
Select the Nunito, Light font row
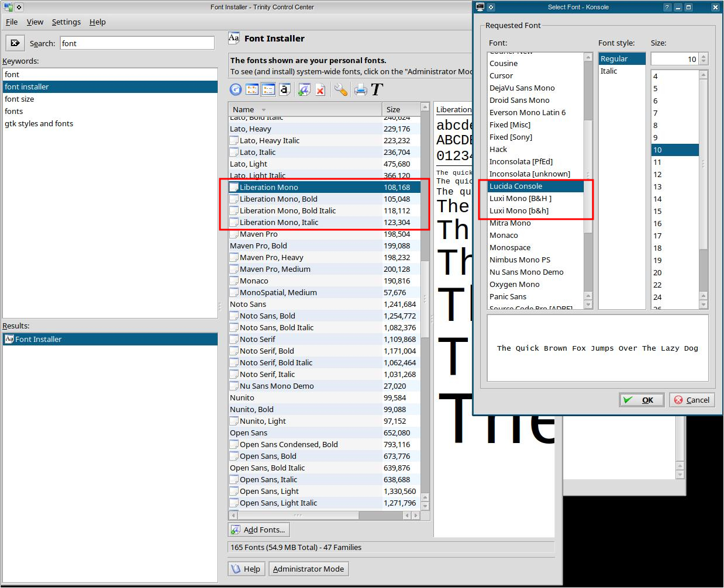coord(324,421)
